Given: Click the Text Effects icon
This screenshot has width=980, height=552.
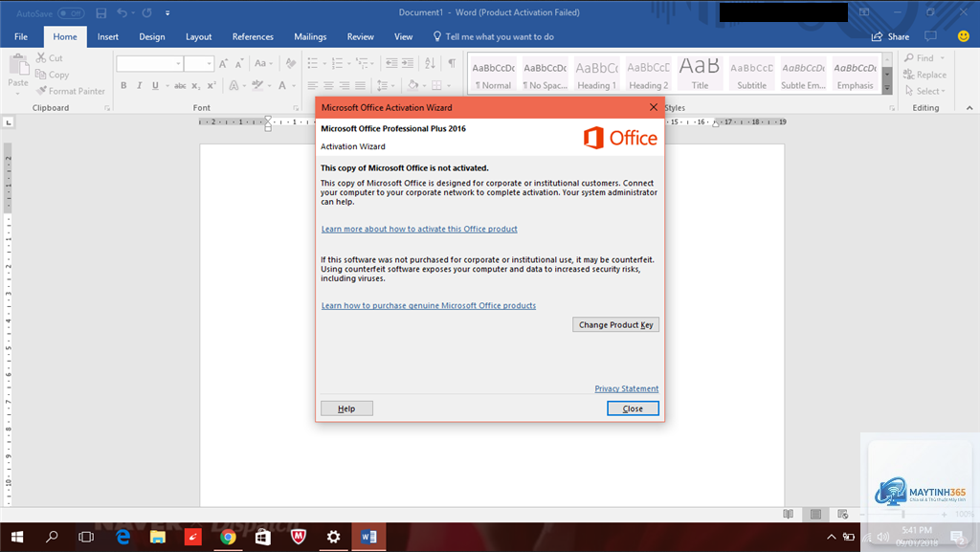Looking at the screenshot, I should click(234, 85).
